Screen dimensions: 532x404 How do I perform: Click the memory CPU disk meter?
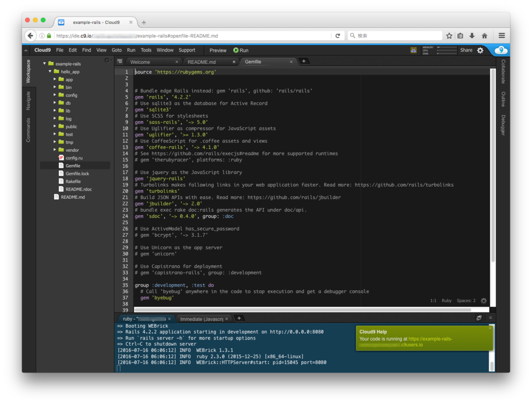440,50
